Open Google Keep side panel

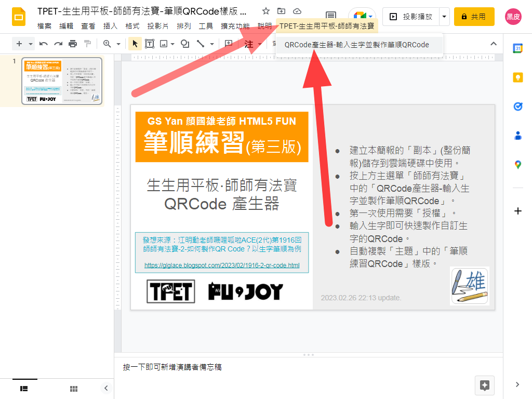[x=518, y=78]
